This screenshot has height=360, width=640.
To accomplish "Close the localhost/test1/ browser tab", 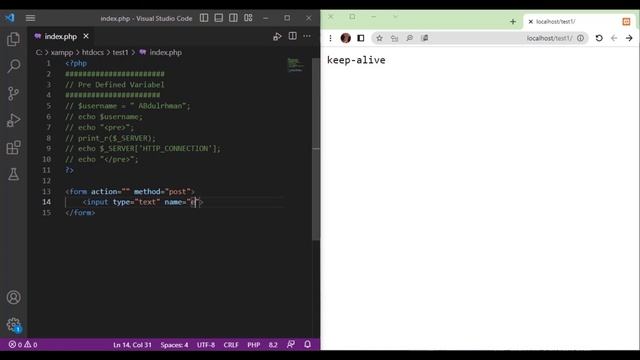I will coord(531,22).
